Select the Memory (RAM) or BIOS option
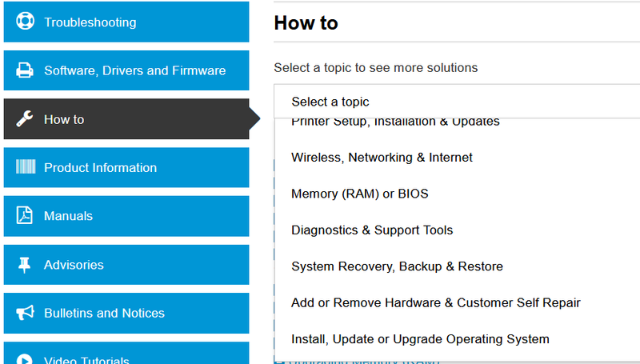 pos(360,194)
